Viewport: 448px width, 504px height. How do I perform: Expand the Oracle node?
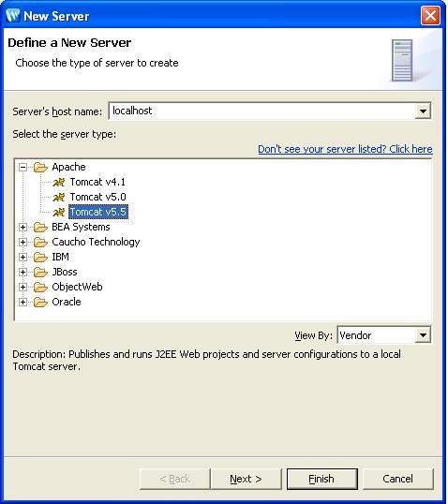tap(22, 303)
